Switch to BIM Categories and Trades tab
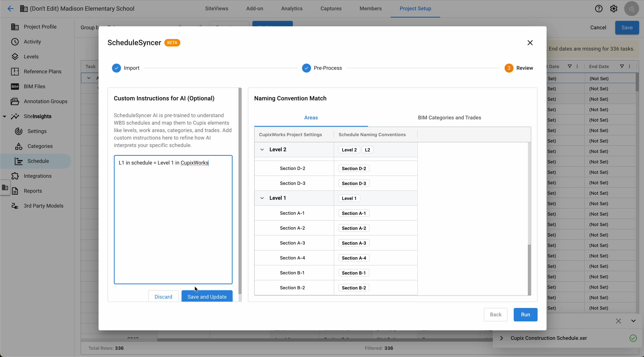The width and height of the screenshot is (644, 357). click(x=449, y=118)
